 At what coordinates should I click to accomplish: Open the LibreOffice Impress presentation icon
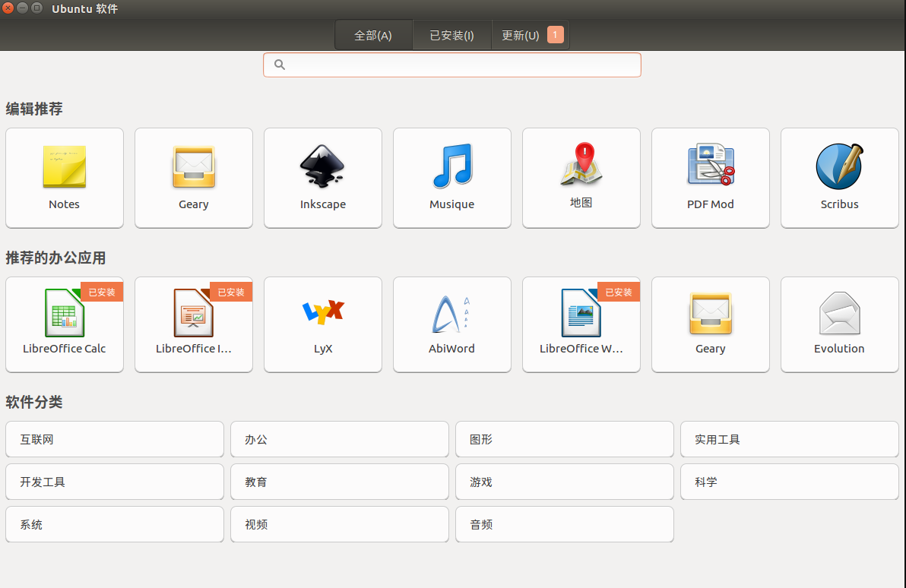pos(194,312)
